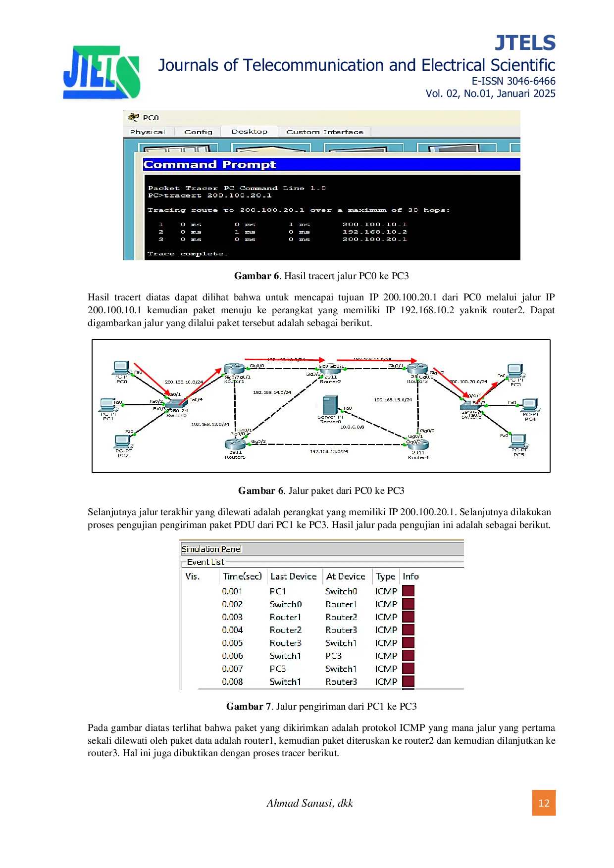This screenshot has height=868, width=614.
Task: Click the Router1 device icon
Action: [x=234, y=369]
